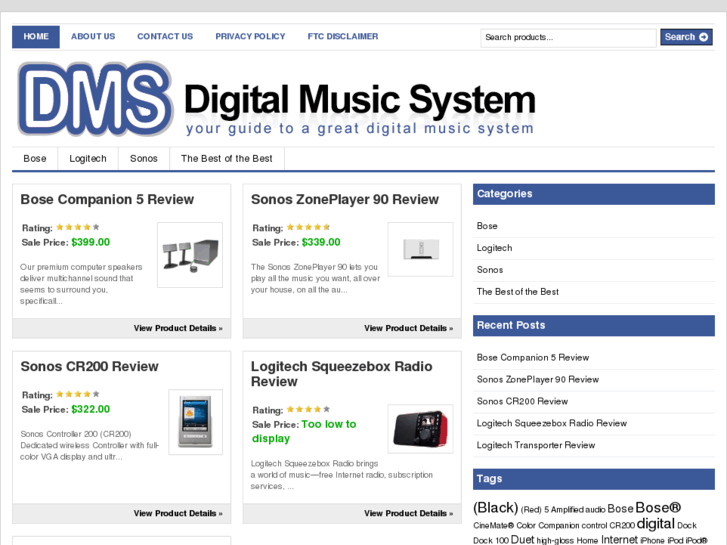
Task: Open The Best of the Best sidebar category
Action: pyautogui.click(x=518, y=292)
